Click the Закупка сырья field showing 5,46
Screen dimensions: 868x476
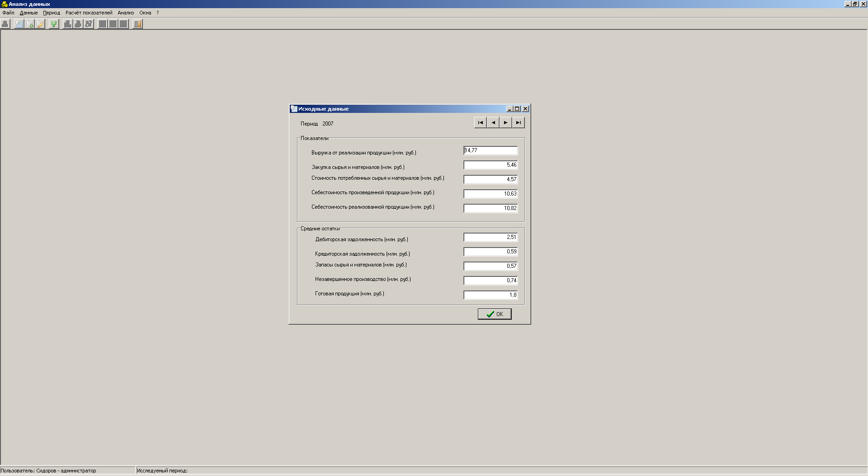tap(491, 165)
